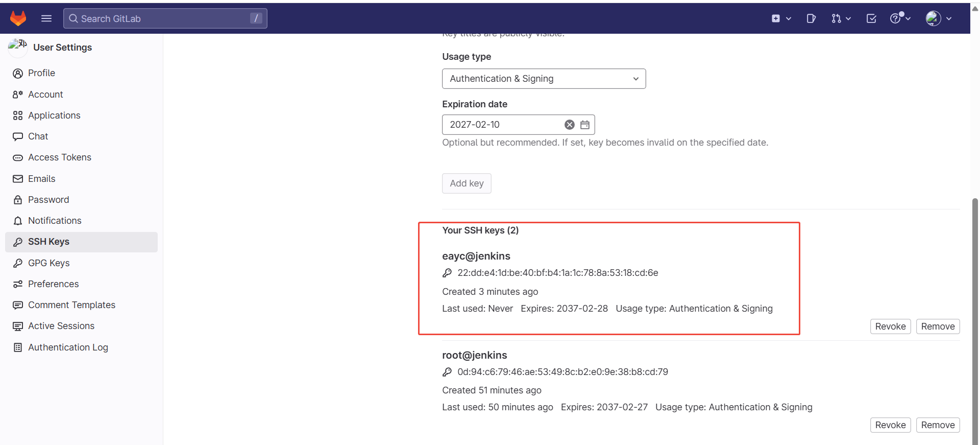Click the Password lock icon
Viewport: 980px width, 445px height.
click(x=18, y=200)
